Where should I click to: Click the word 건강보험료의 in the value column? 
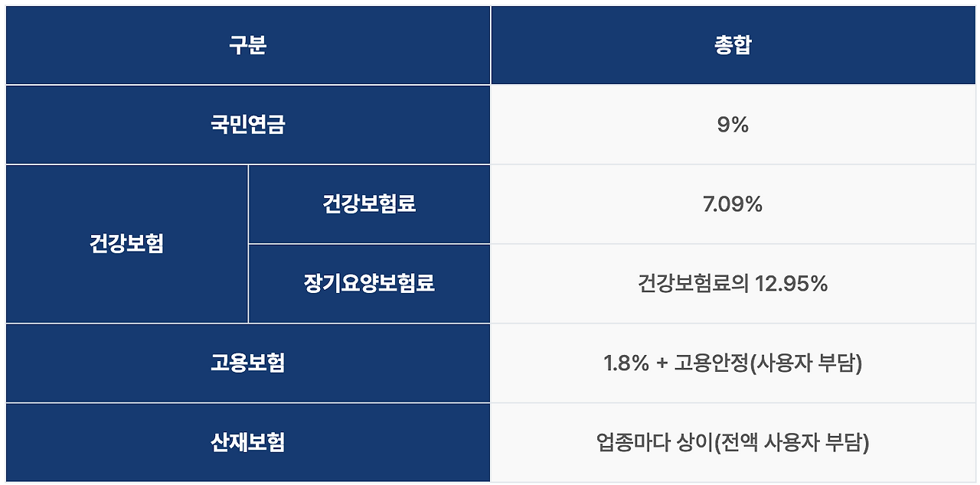click(694, 284)
